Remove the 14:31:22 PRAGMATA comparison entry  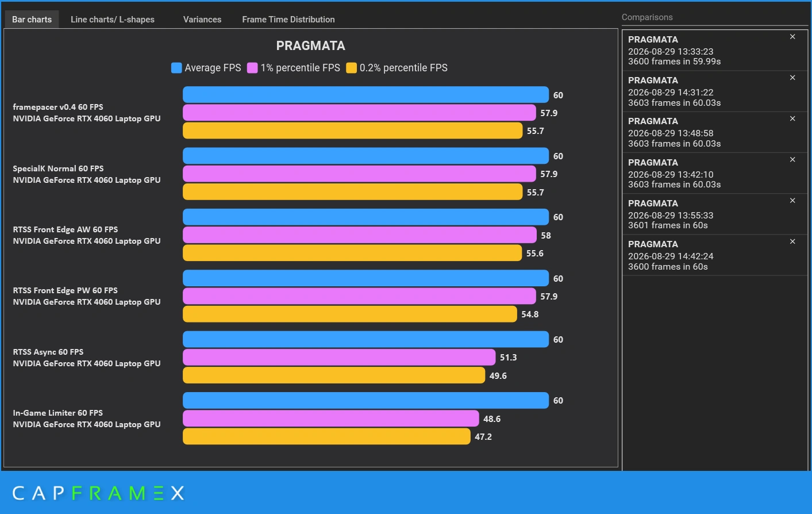tap(792, 78)
